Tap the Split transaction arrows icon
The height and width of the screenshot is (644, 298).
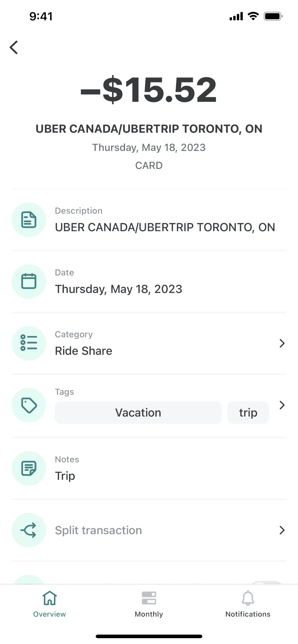tap(29, 530)
